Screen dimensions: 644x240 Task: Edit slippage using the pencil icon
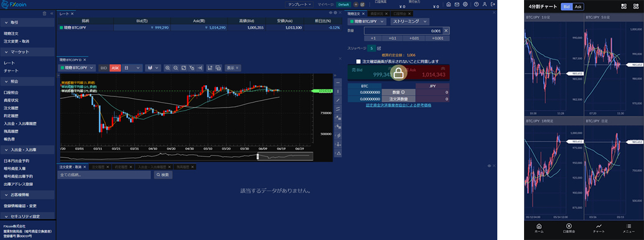point(379,48)
